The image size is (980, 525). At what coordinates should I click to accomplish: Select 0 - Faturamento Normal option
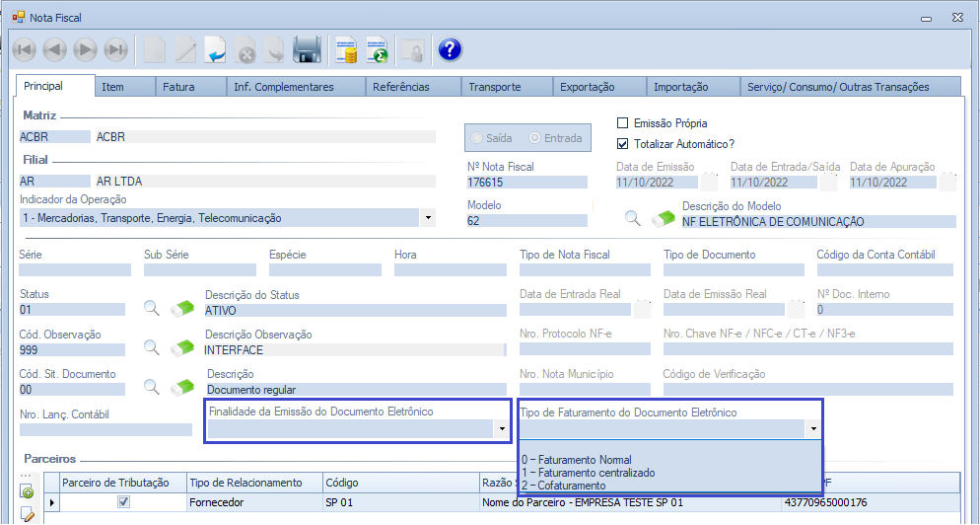click(x=577, y=460)
